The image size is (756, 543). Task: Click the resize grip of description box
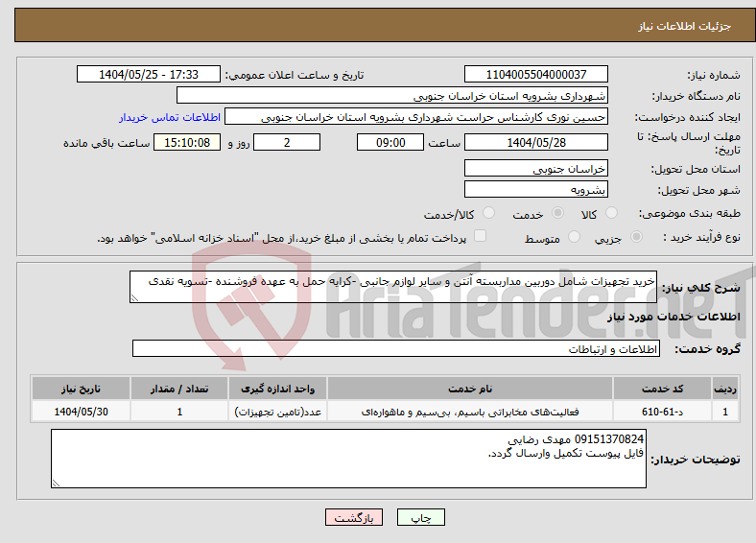(x=134, y=298)
